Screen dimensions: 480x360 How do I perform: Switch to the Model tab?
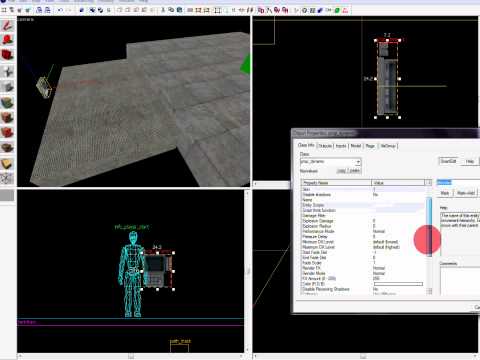tap(356, 146)
